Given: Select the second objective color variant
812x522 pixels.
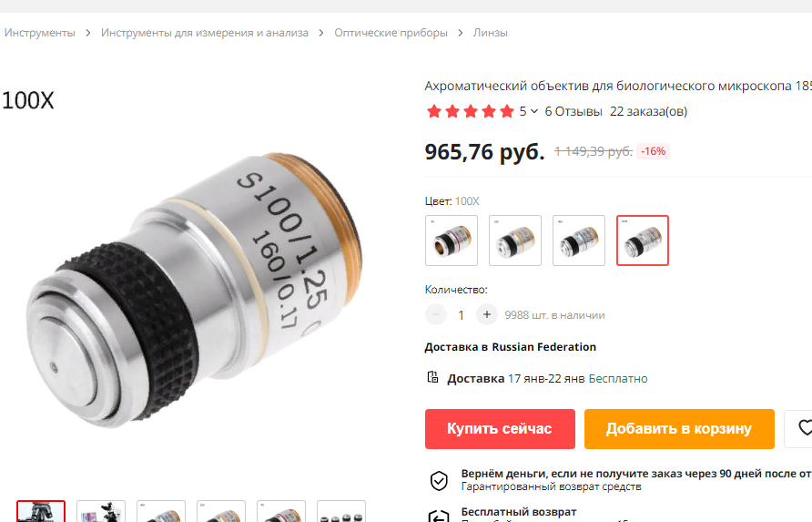Looking at the screenshot, I should [515, 241].
